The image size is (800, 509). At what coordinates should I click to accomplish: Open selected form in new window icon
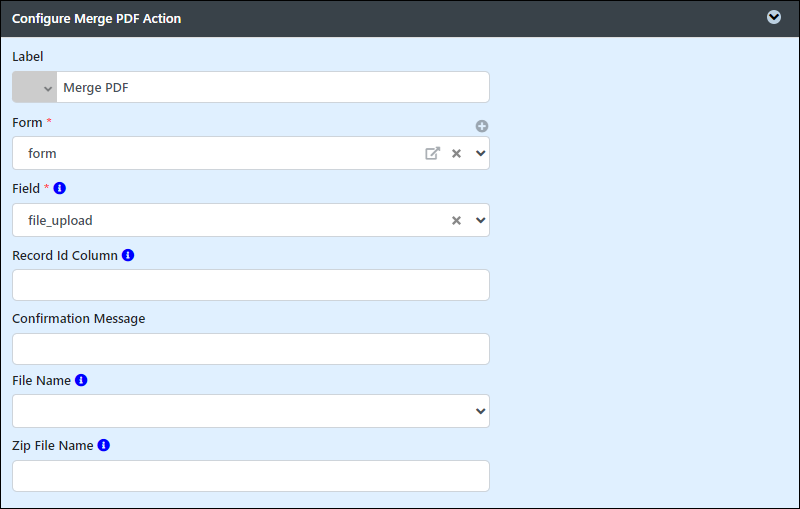click(432, 153)
